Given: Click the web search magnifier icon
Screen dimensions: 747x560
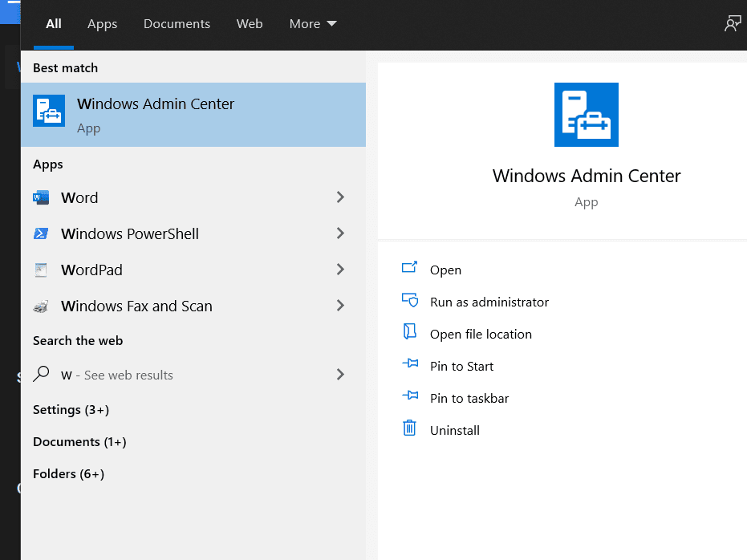Looking at the screenshot, I should coord(41,374).
